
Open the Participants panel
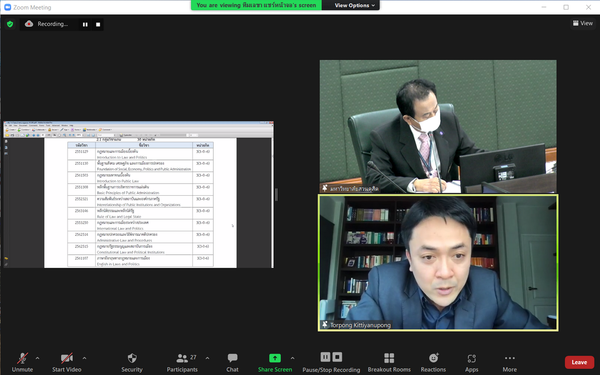click(x=182, y=362)
